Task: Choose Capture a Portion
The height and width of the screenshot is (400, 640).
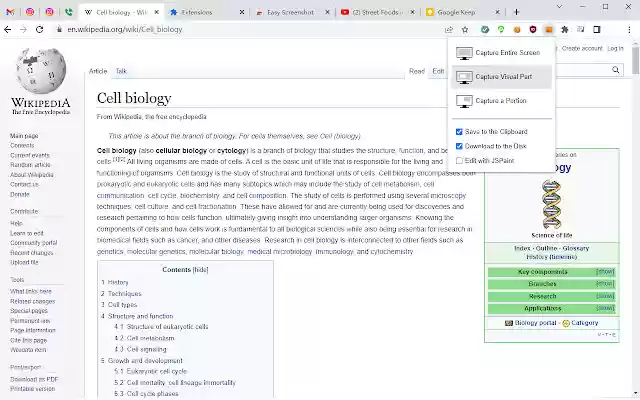Action: point(502,101)
